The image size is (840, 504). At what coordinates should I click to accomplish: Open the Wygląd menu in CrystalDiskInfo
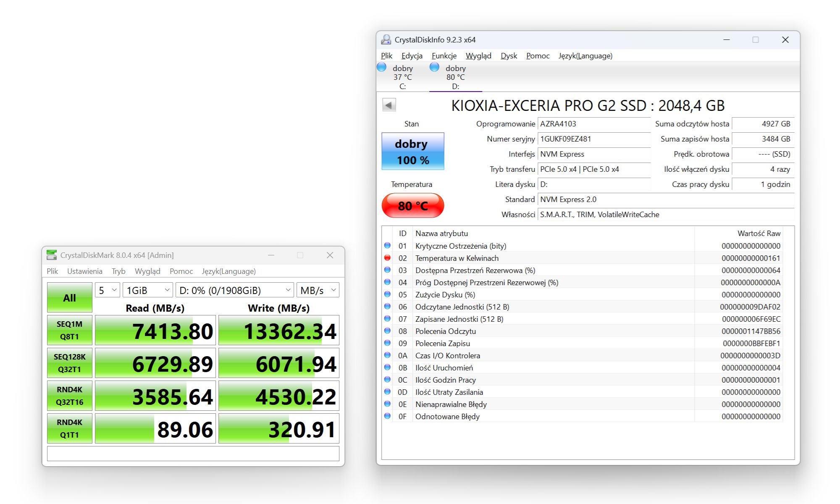(478, 56)
